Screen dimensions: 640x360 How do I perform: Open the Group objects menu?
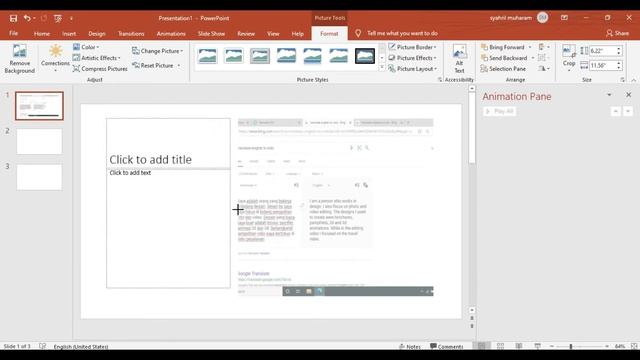[544, 58]
